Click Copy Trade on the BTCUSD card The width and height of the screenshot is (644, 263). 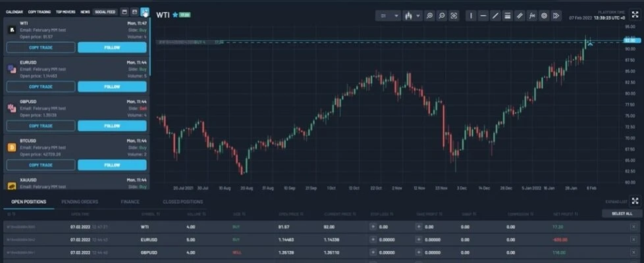[x=41, y=165]
